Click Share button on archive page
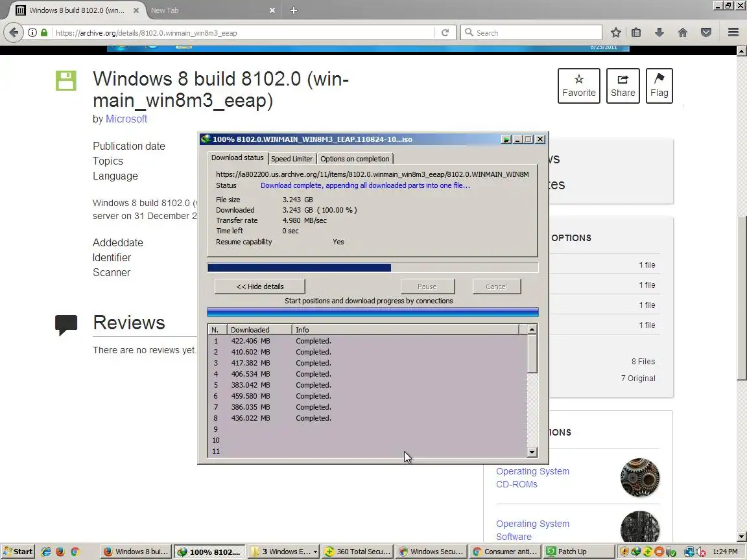The image size is (747, 560). point(622,86)
